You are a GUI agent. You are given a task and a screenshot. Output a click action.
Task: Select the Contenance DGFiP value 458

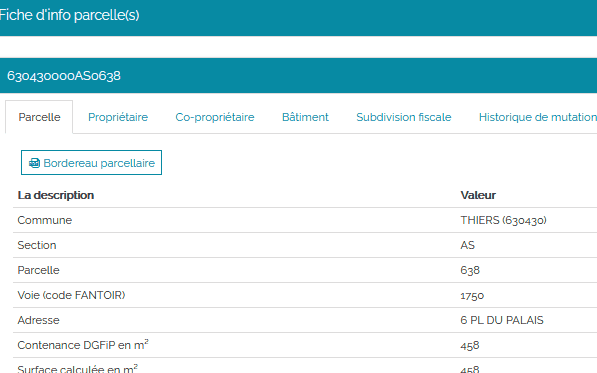(x=470, y=346)
